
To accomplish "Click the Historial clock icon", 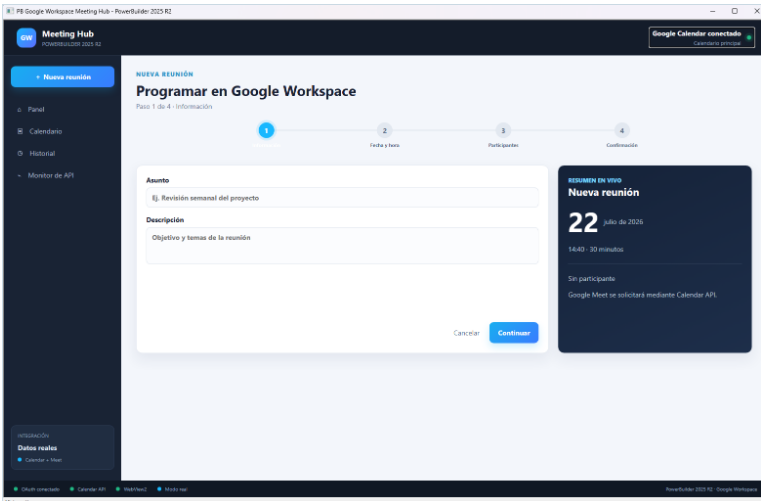I will click(20, 153).
